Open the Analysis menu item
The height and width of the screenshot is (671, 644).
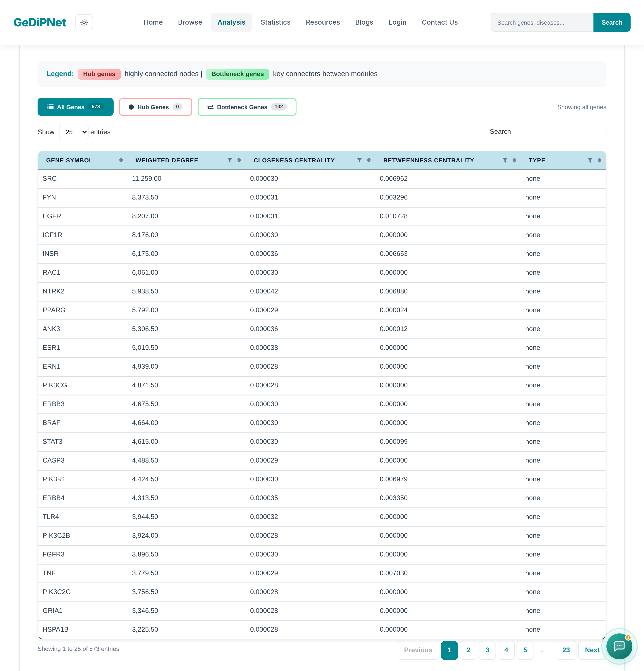[231, 22]
